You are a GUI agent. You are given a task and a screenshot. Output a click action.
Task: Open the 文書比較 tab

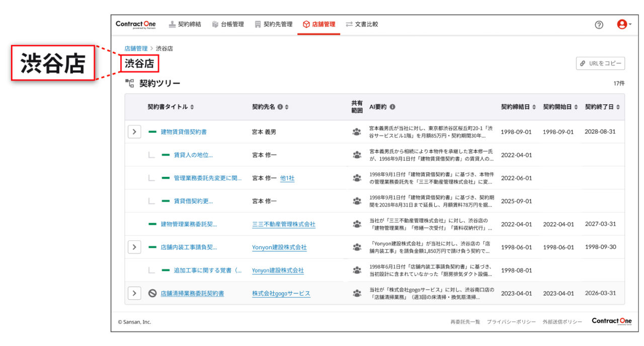(x=362, y=24)
